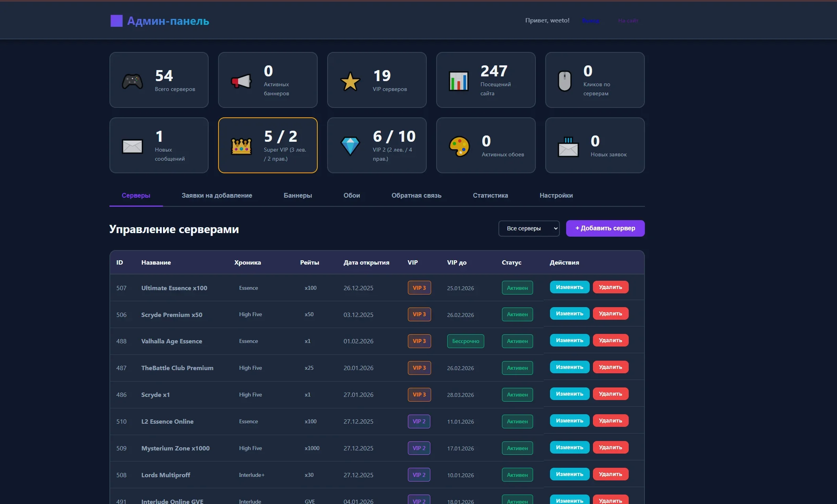Click the Выход logout link
Screen dimensions: 837x504
point(591,20)
